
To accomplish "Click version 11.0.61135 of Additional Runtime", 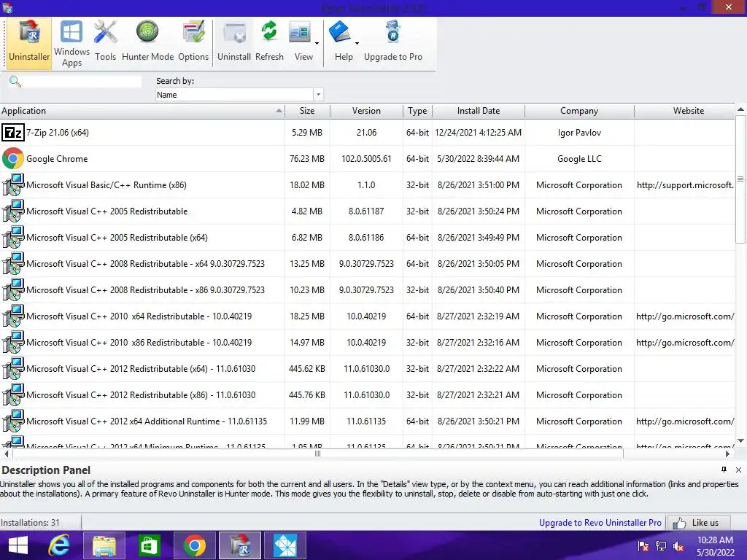I will tap(366, 421).
